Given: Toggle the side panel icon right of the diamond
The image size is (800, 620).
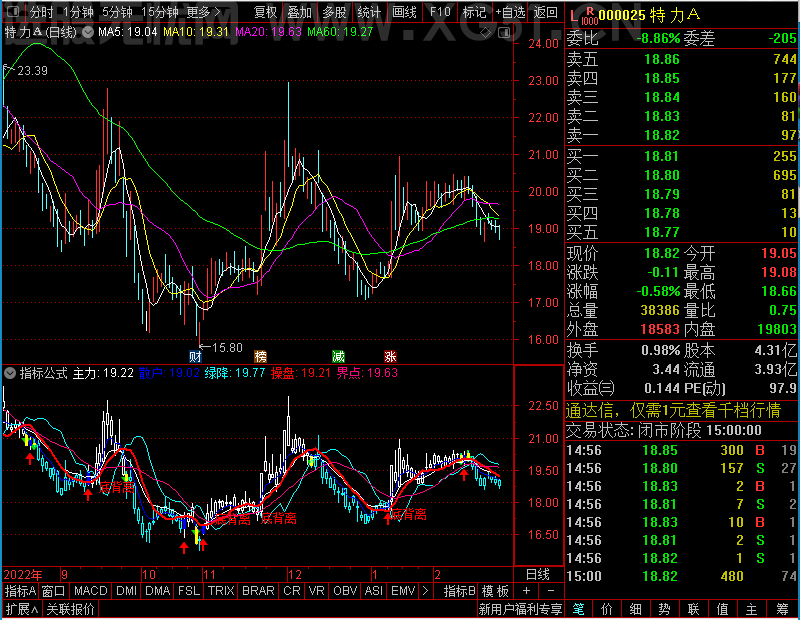Looking at the screenshot, I should (x=504, y=33).
